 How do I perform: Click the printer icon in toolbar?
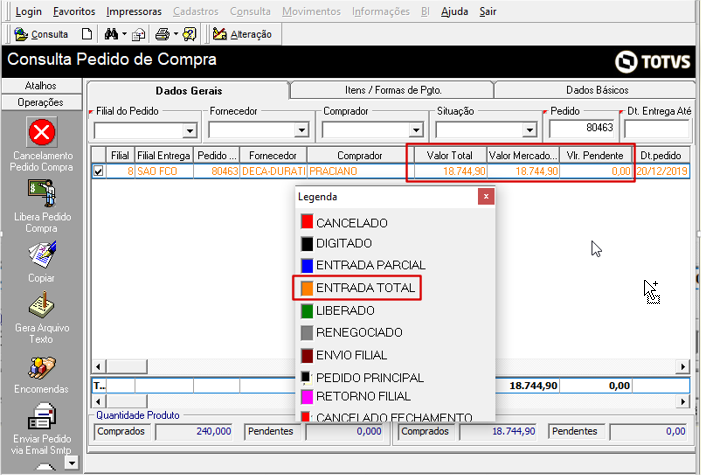tap(162, 34)
